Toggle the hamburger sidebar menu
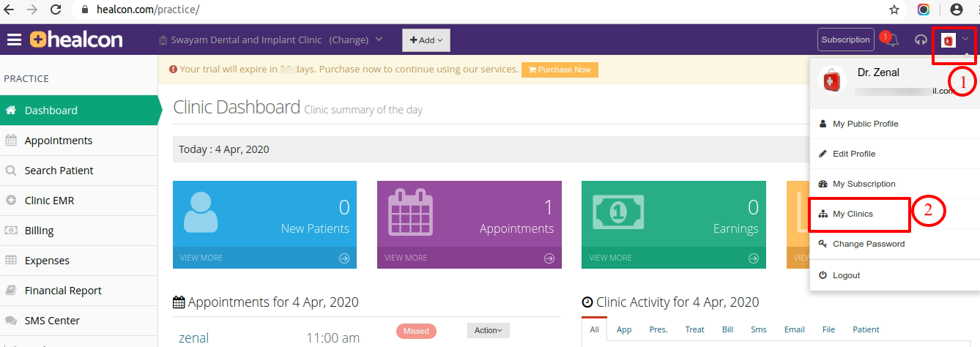The image size is (980, 347). click(14, 40)
